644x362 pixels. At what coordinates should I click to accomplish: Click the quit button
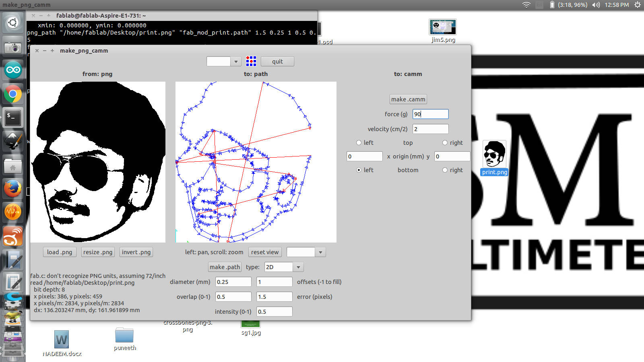click(277, 62)
